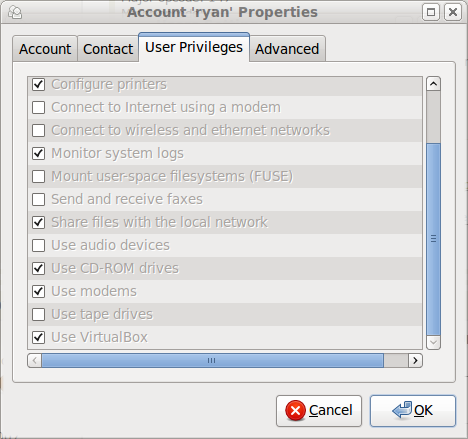Image resolution: width=468 pixels, height=439 pixels.
Task: Click the users icon in title bar
Action: (15, 13)
